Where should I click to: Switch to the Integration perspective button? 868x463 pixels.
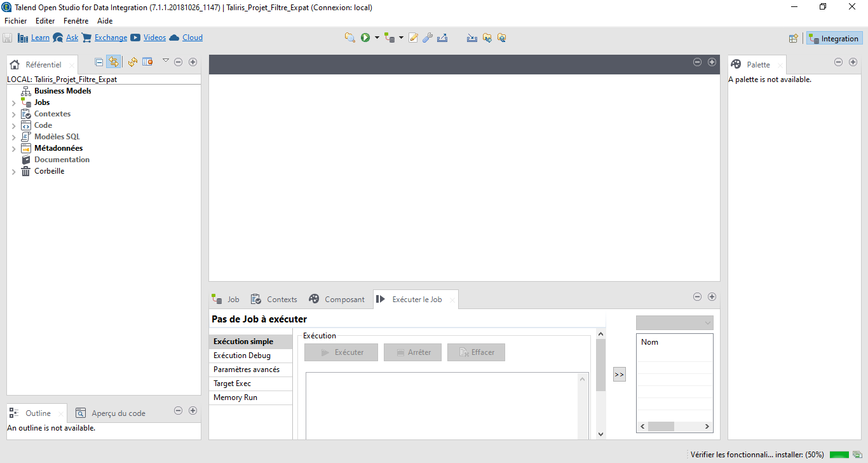834,38
